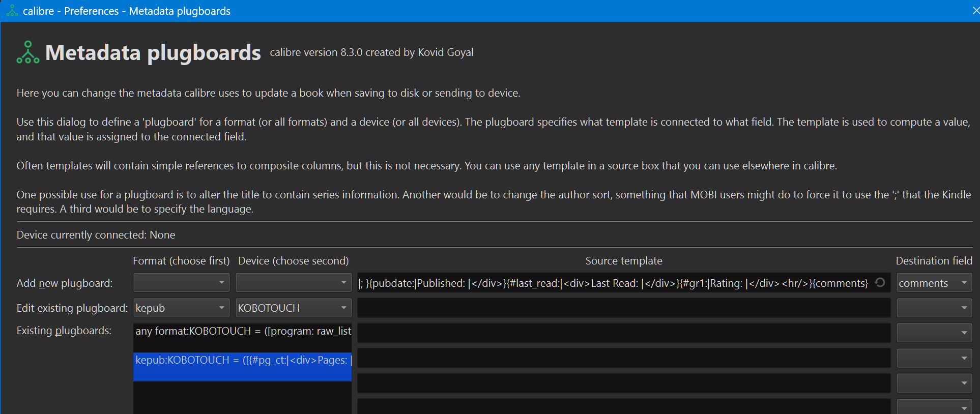The height and width of the screenshot is (414, 980).
Task: Open the kepub format dropdown for existing plugboard
Action: click(x=181, y=308)
